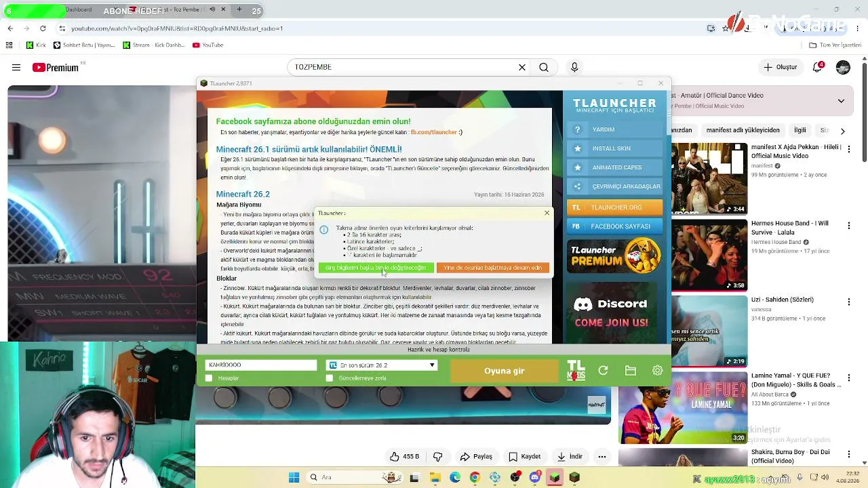Open Stream - Kick Dashboard bookmark
Viewport: 868px width, 488px height.
click(x=153, y=45)
